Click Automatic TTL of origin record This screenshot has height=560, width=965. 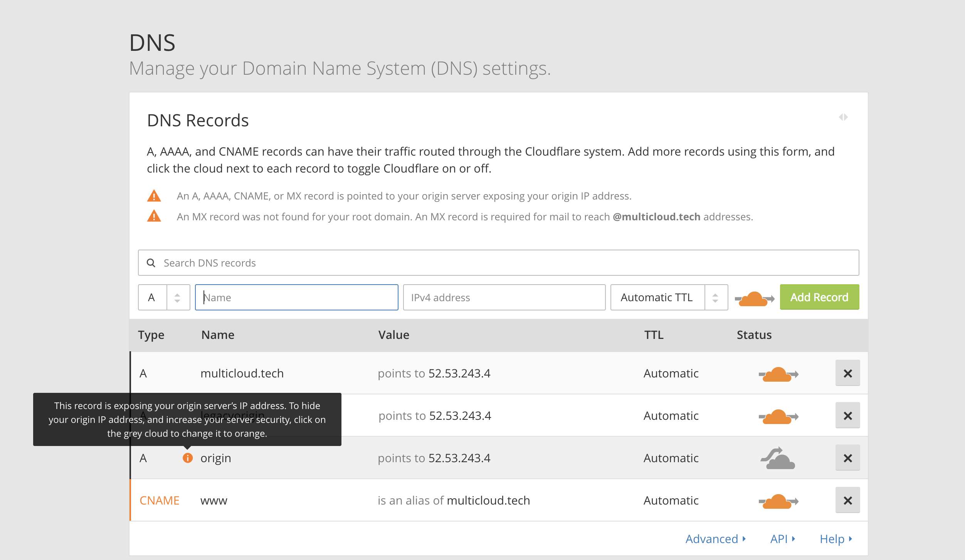671,458
